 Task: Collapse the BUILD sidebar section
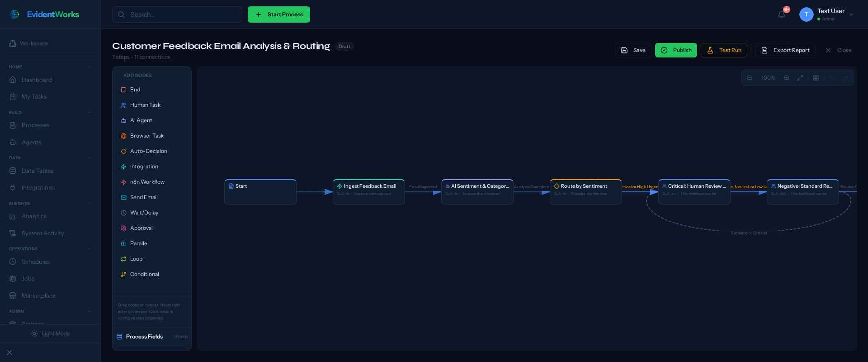[x=90, y=113]
